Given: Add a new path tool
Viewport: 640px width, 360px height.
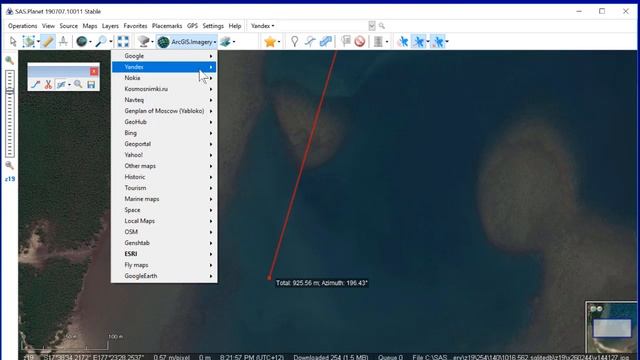Looking at the screenshot, I should [x=310, y=41].
